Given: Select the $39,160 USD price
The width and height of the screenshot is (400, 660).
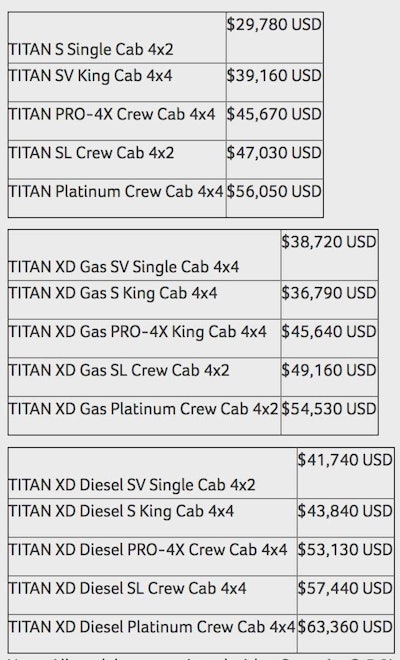Looking at the screenshot, I should pos(274,76).
